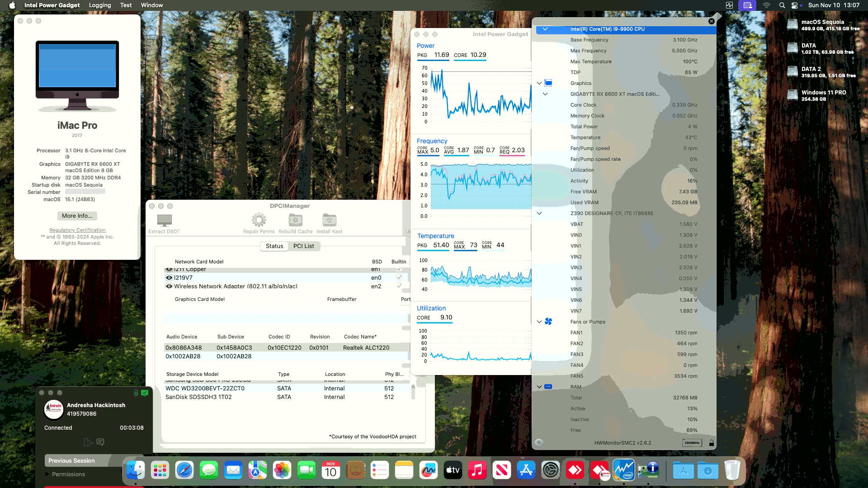Collapse the RAM section in HWMonitorSMC2
The height and width of the screenshot is (488, 868).
click(538, 386)
